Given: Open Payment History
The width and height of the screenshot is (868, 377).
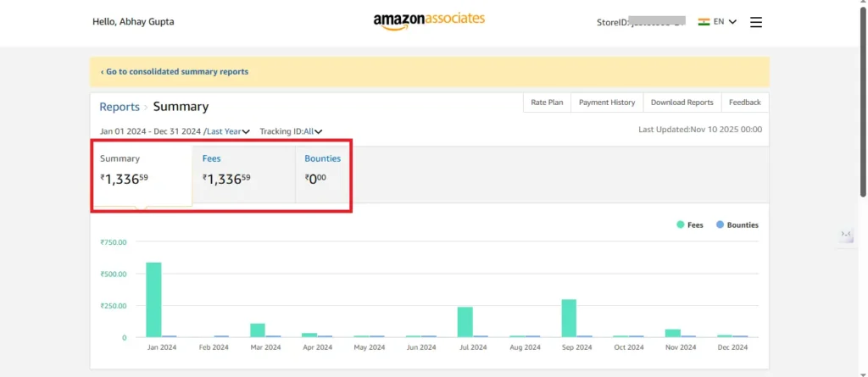Looking at the screenshot, I should click(607, 103).
